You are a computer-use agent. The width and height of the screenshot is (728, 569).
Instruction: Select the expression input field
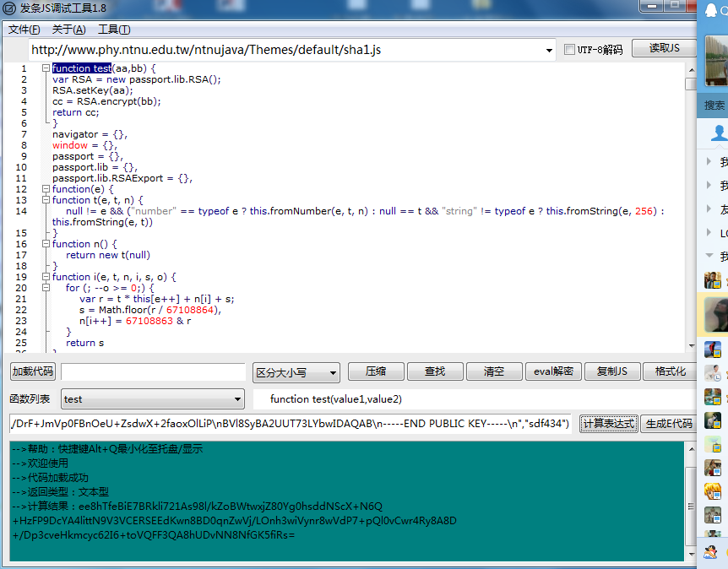[287, 423]
